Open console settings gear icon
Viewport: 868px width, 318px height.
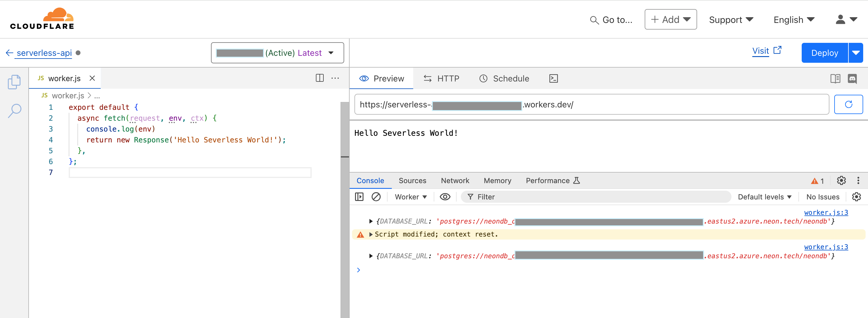(x=856, y=197)
